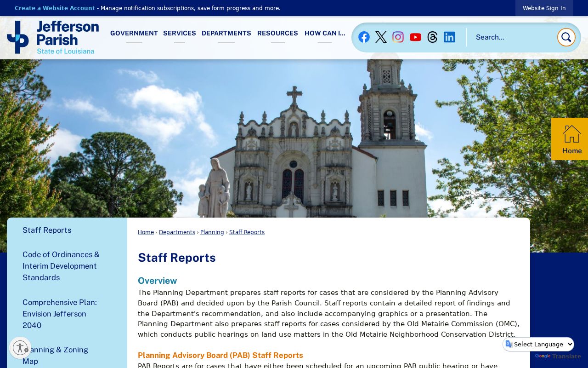This screenshot has height=368, width=588.
Task: Click the Website Sign In button
Action: (x=544, y=8)
